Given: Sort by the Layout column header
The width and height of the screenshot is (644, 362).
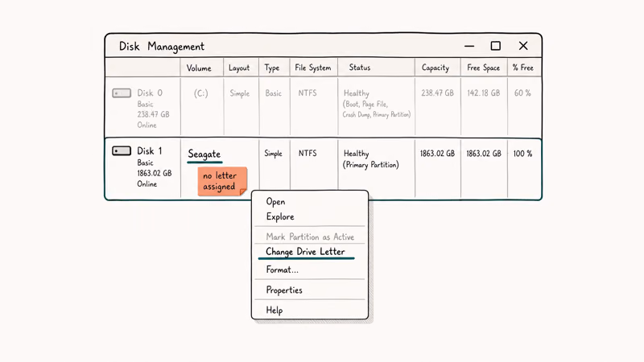Looking at the screenshot, I should pyautogui.click(x=239, y=68).
